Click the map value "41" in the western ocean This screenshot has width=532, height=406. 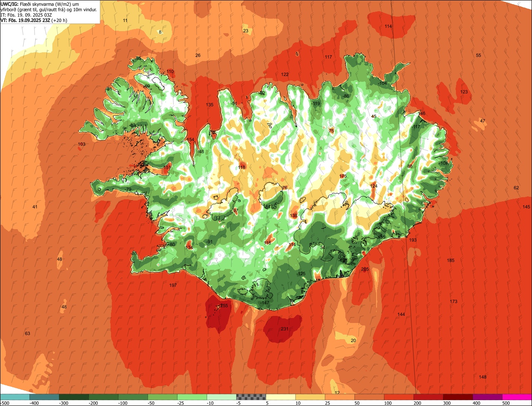pyautogui.click(x=35, y=207)
